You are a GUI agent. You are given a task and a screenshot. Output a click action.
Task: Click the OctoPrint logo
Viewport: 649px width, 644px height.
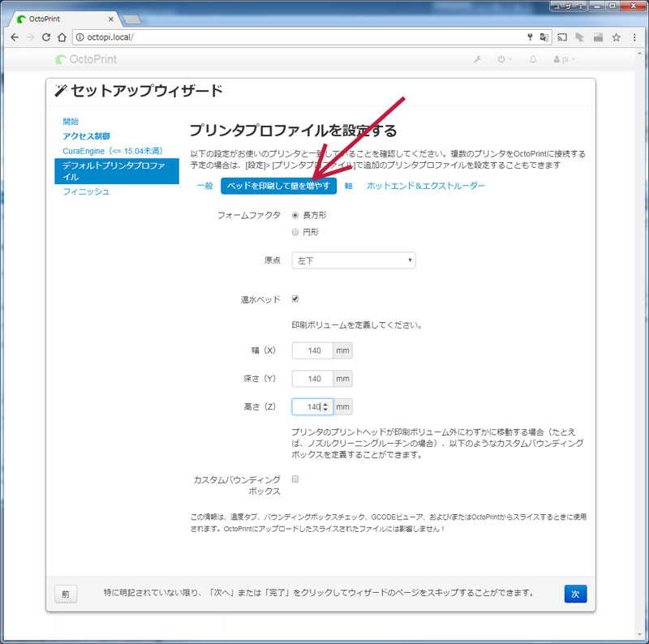point(86,59)
